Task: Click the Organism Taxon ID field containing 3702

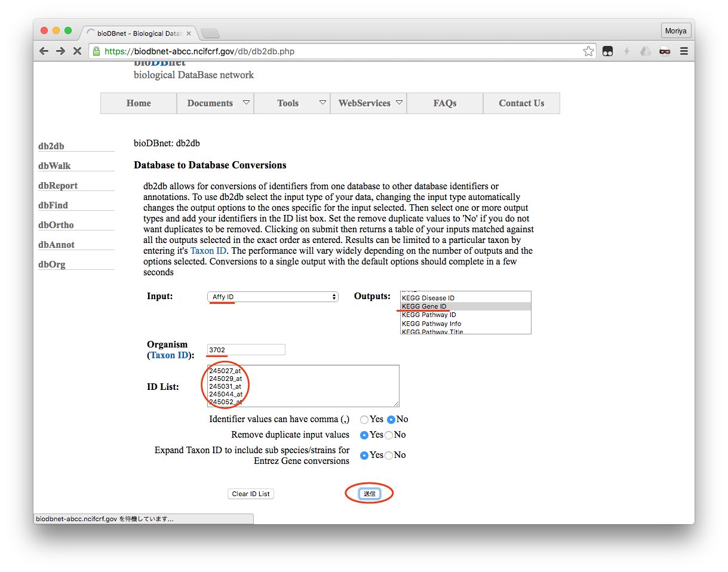Action: coord(246,350)
